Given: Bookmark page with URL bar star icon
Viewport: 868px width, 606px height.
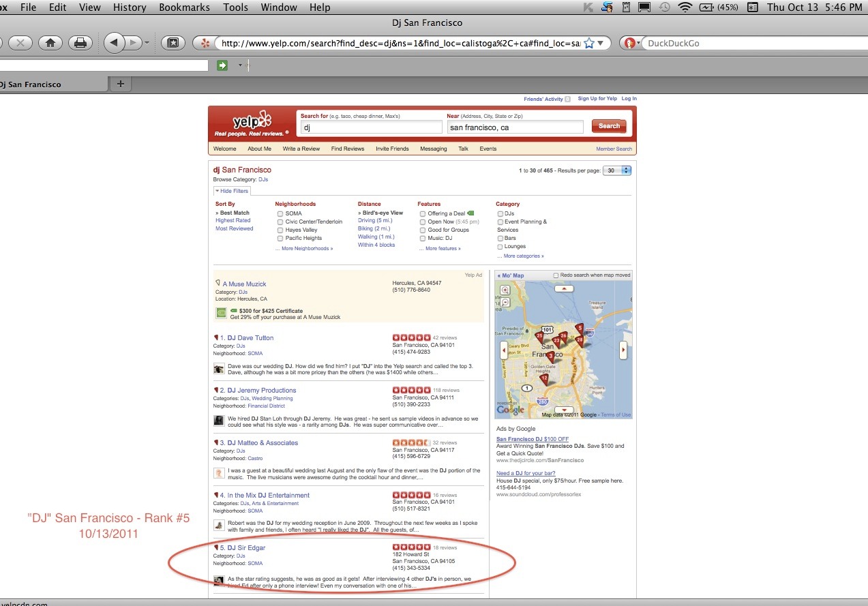Looking at the screenshot, I should coord(589,43).
